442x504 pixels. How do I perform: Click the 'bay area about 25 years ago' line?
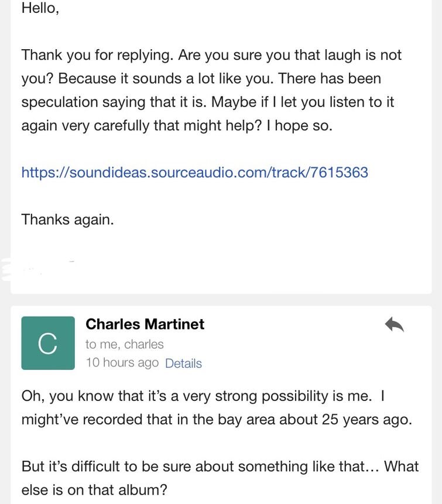click(x=215, y=420)
